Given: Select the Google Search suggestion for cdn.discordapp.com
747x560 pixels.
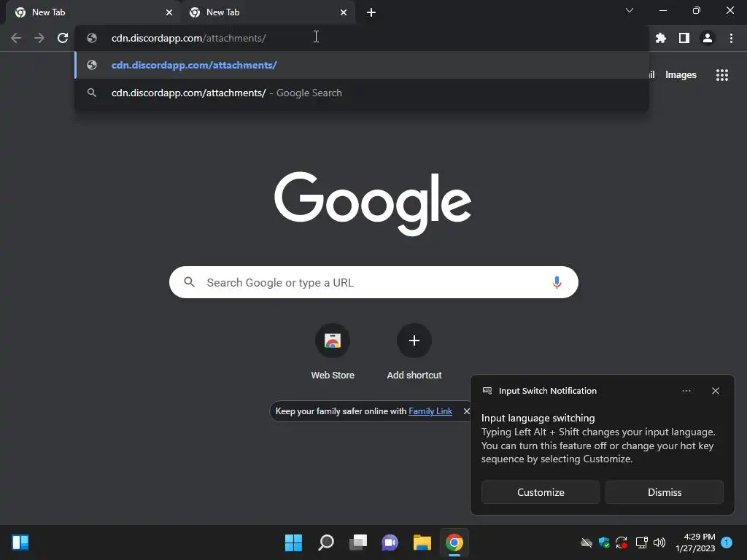Looking at the screenshot, I should click(x=362, y=93).
